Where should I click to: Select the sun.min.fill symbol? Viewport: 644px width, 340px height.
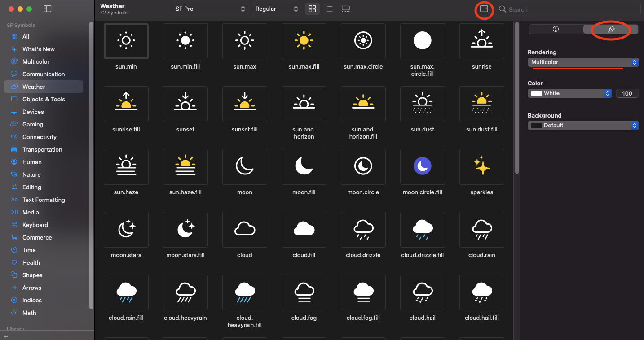tap(185, 41)
